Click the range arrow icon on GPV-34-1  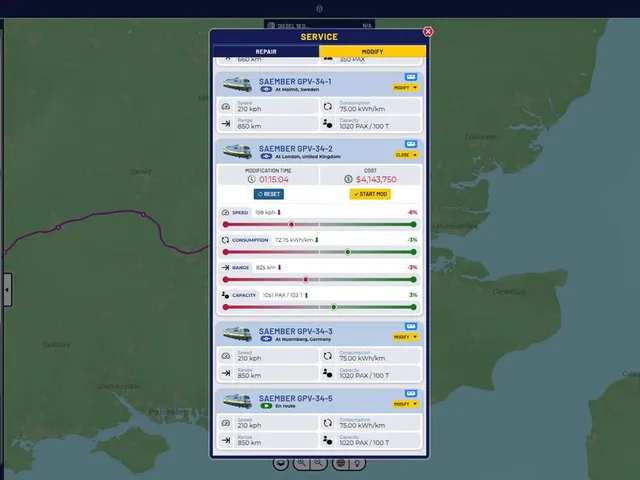click(226, 124)
